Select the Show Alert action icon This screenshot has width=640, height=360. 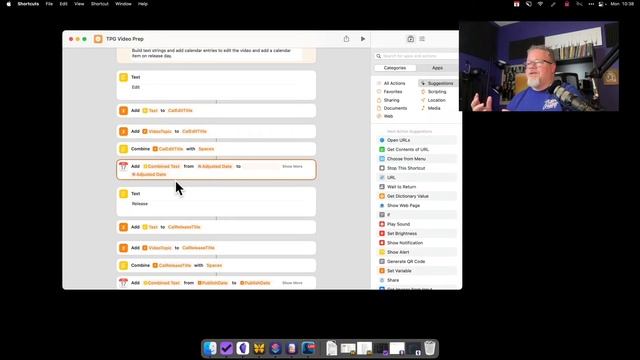click(382, 252)
